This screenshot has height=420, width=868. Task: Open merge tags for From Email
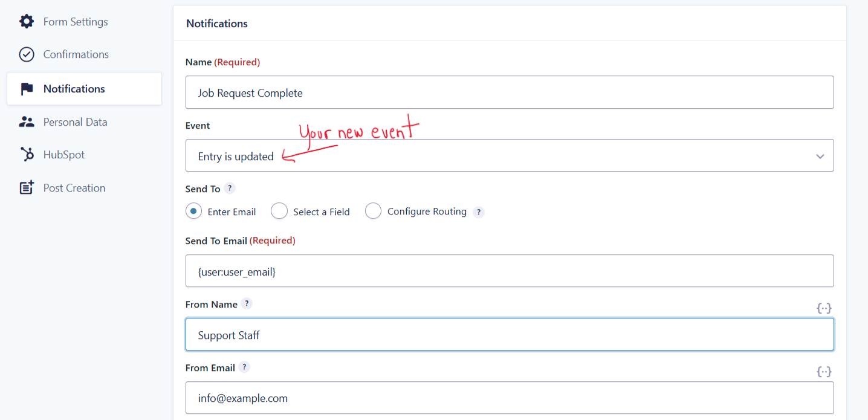[824, 372]
